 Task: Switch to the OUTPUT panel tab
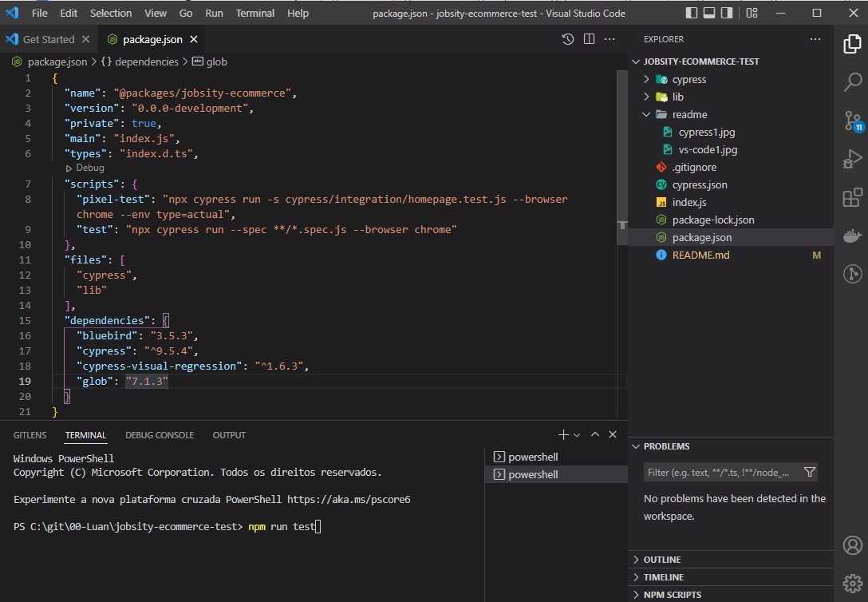[x=229, y=435]
